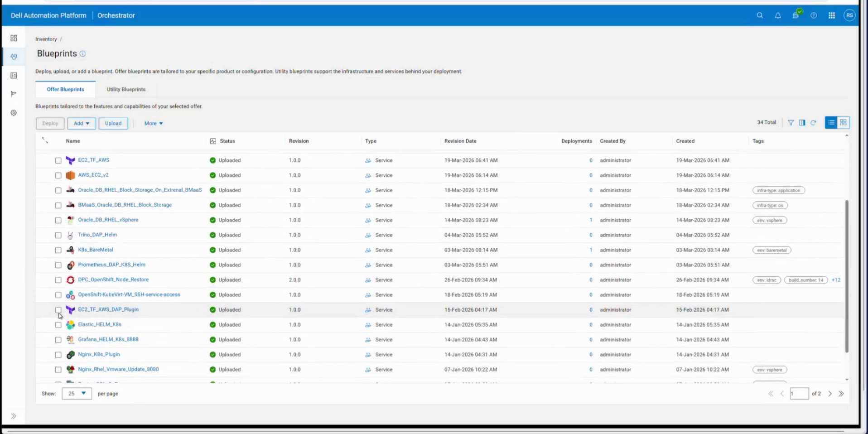This screenshot has height=434, width=868.
Task: Tick checkbox for Trino_DAP_Helm
Action: coord(58,235)
